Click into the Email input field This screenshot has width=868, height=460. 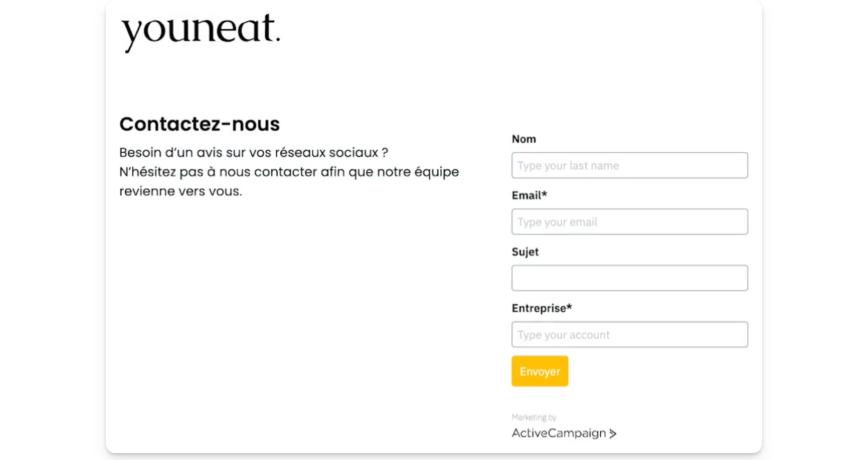point(629,222)
